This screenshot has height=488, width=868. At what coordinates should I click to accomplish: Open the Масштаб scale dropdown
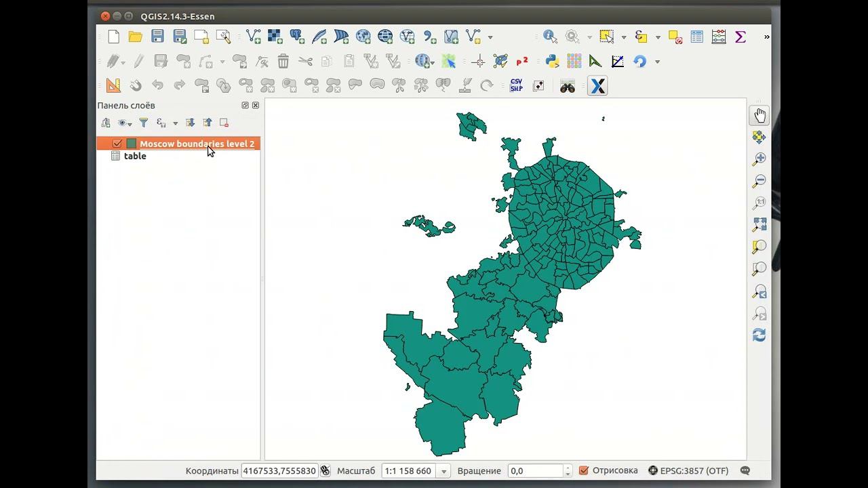[444, 471]
